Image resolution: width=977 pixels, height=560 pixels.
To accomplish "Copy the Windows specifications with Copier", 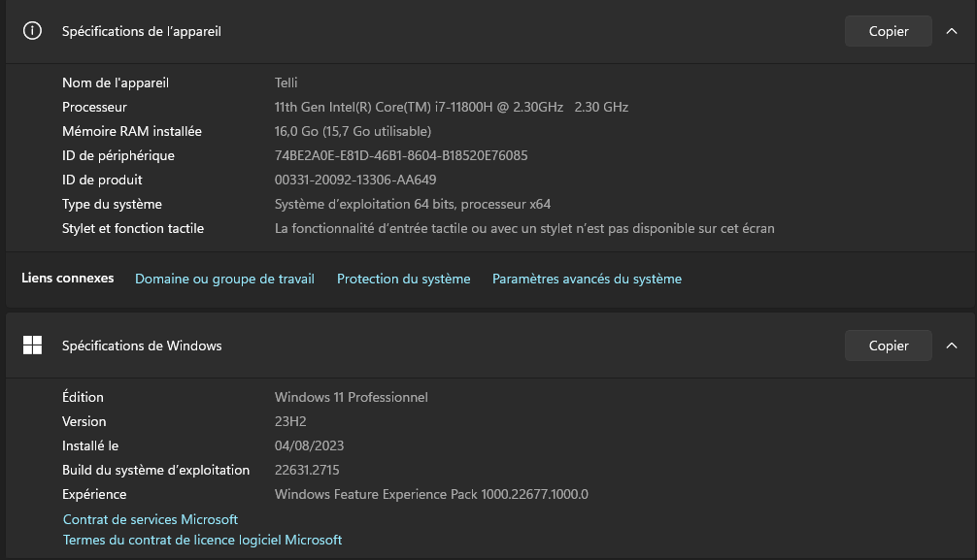I will tap(888, 346).
